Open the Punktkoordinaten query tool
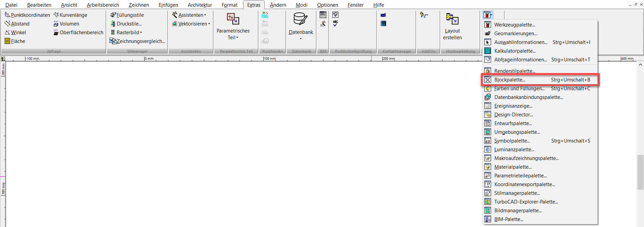 click(27, 15)
